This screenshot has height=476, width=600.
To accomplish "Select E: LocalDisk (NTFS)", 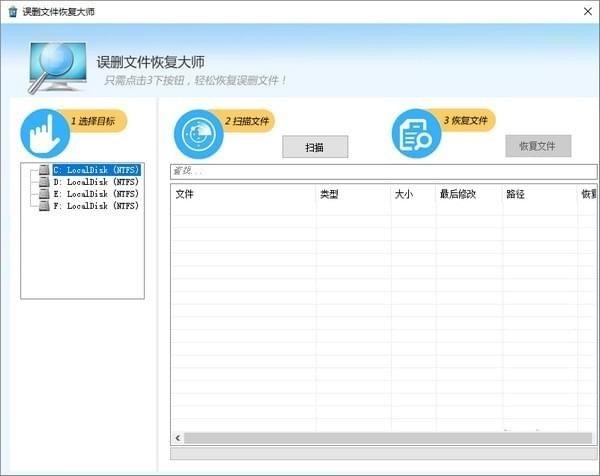I will pyautogui.click(x=96, y=194).
